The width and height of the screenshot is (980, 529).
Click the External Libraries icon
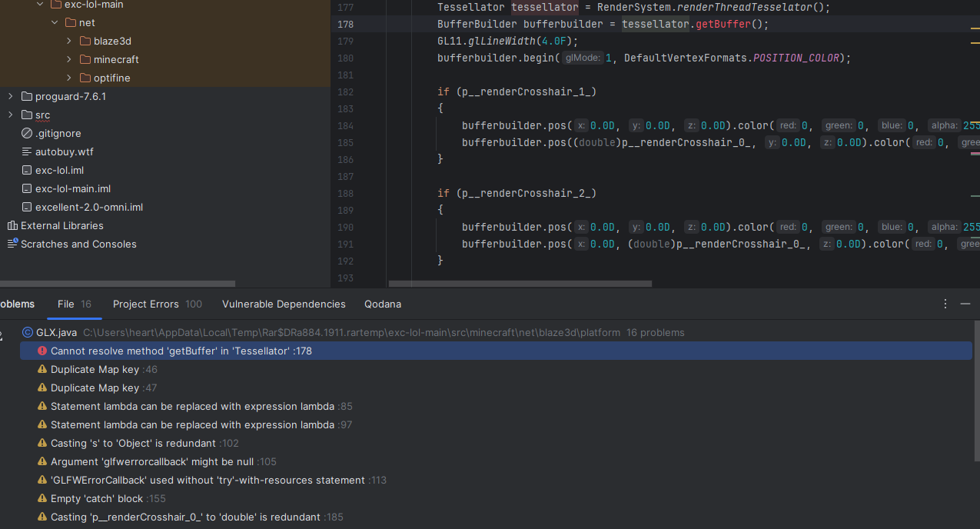point(12,225)
